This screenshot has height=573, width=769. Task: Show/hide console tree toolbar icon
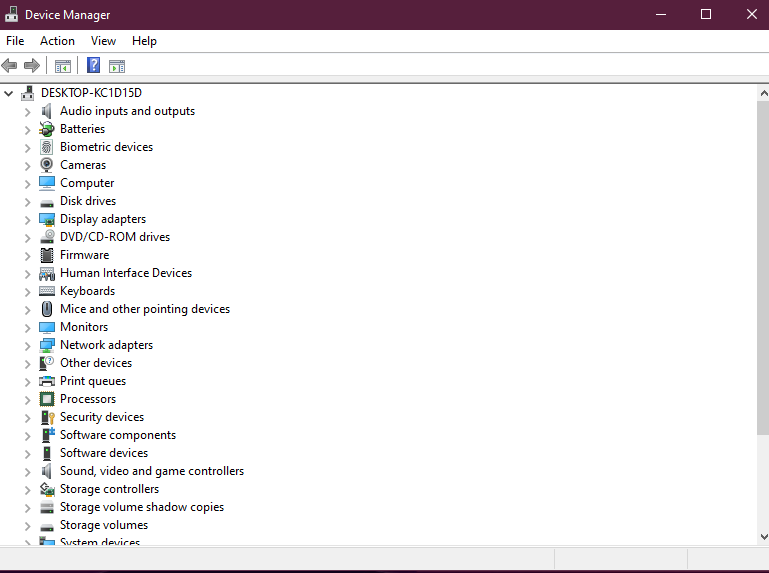(63, 66)
